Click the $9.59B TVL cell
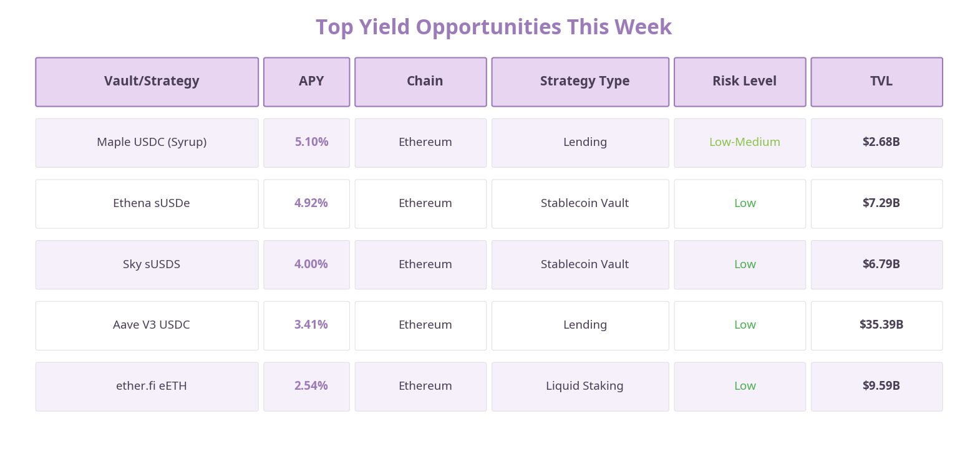 (x=881, y=386)
